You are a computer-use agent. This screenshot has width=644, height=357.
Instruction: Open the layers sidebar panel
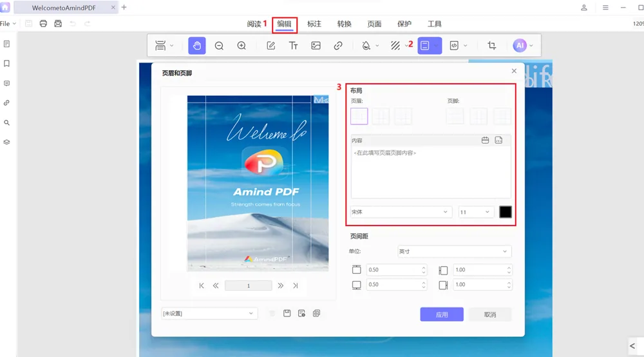[x=6, y=142]
